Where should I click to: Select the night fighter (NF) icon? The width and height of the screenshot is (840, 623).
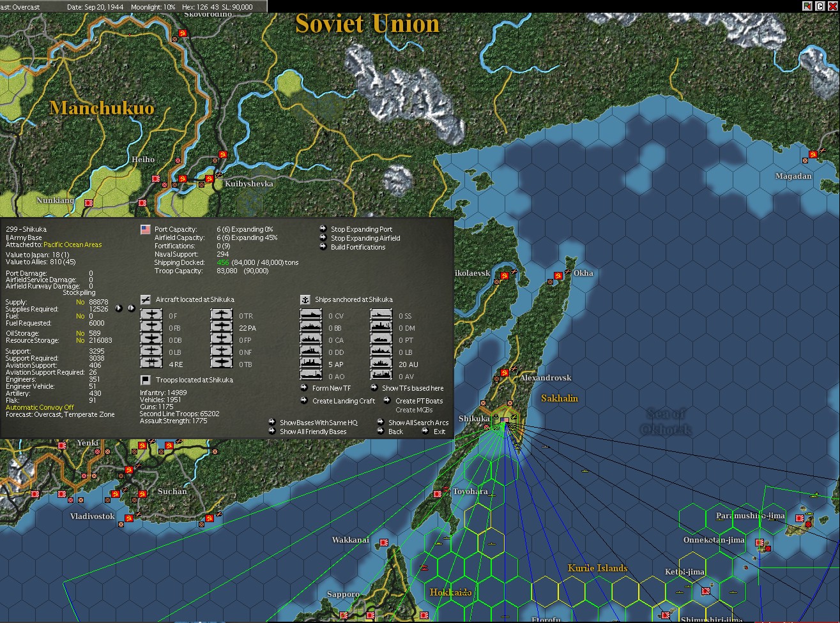(222, 352)
